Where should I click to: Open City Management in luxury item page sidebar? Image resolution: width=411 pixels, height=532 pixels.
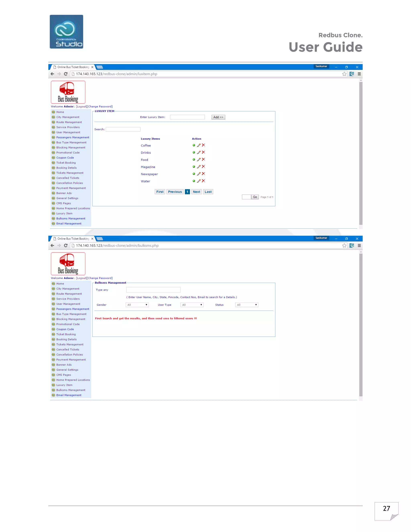(68, 117)
